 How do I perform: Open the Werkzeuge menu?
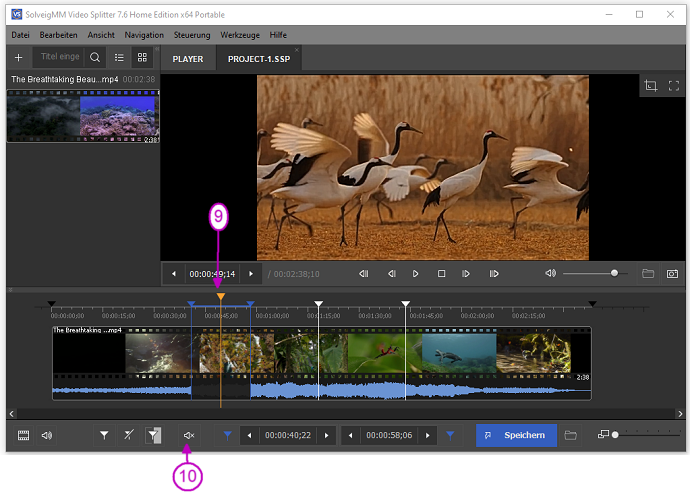click(x=240, y=35)
